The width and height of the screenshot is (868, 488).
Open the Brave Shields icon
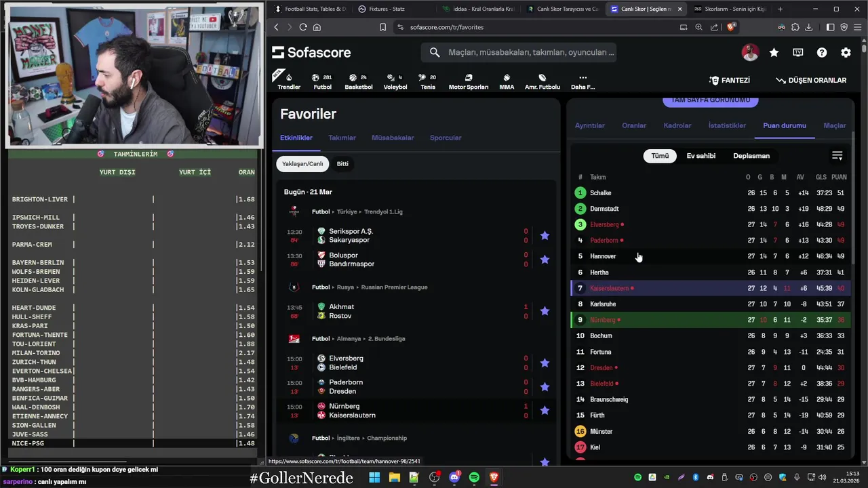pos(731,27)
